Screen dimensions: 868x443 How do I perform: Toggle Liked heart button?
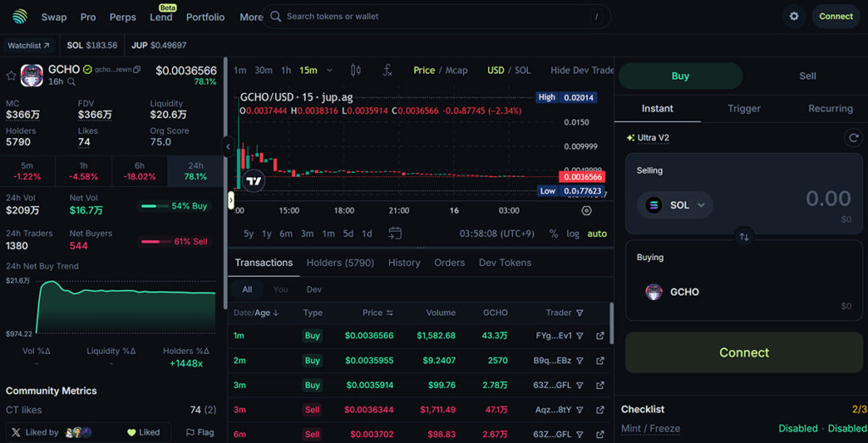[x=143, y=433]
